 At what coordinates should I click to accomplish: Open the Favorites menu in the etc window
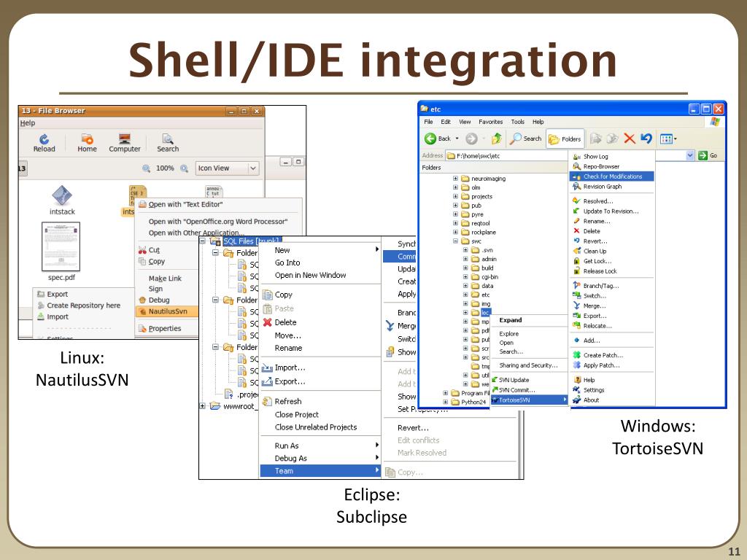coord(491,122)
